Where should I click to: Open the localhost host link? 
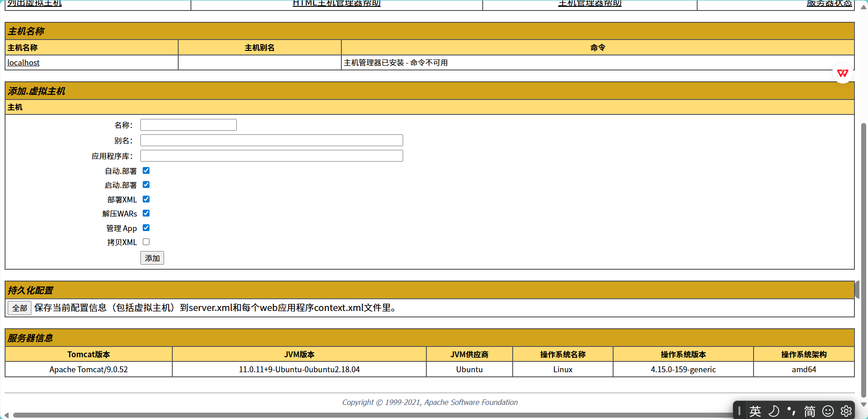(x=24, y=63)
